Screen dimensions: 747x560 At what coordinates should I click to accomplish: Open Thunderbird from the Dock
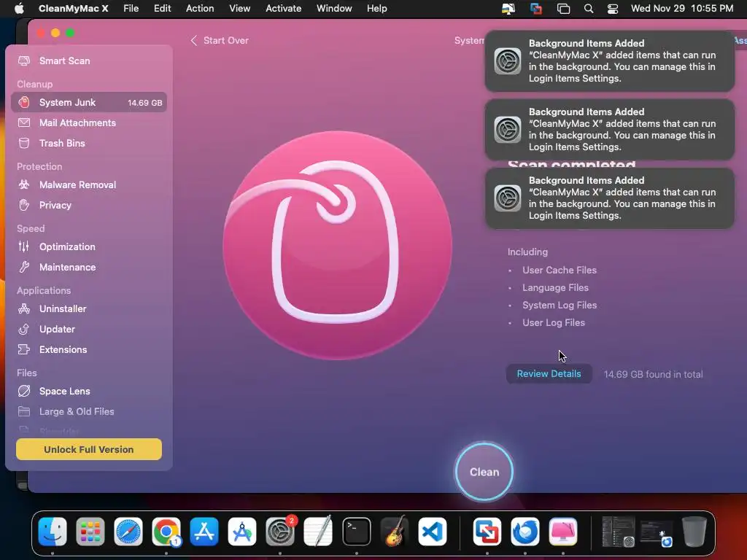tap(525, 532)
